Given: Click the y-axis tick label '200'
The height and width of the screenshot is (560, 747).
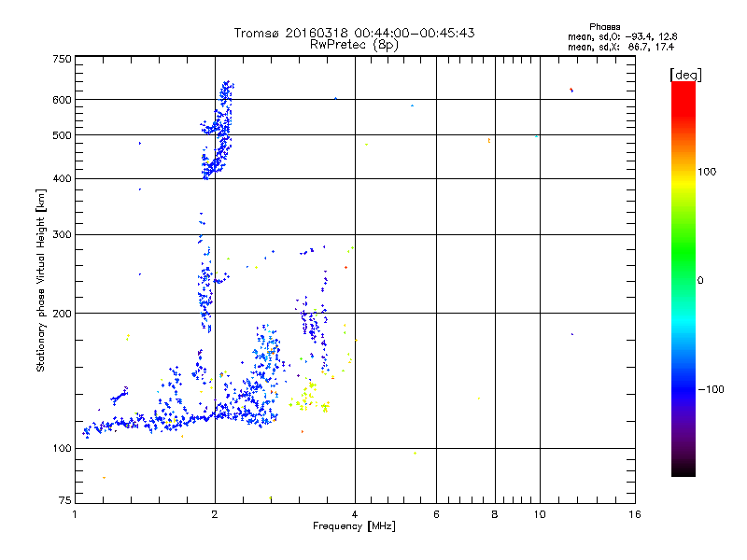Looking at the screenshot, I should [x=62, y=314].
